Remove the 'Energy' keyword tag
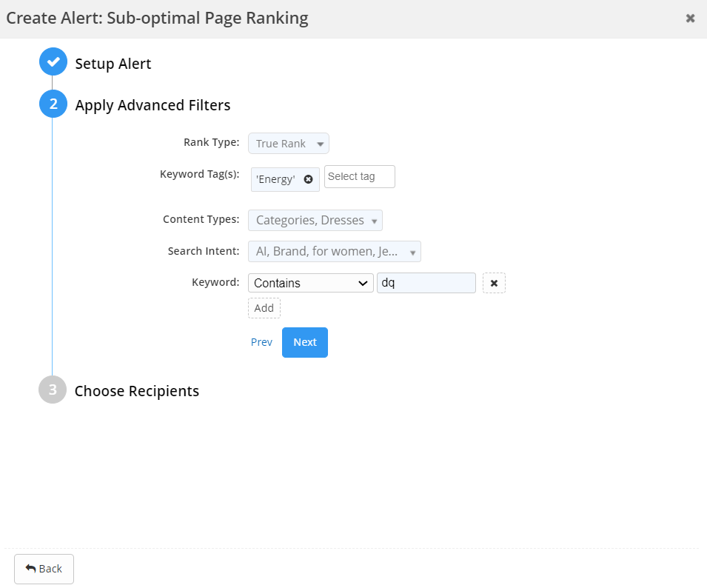Viewport: 707px width, 588px height. [x=308, y=179]
